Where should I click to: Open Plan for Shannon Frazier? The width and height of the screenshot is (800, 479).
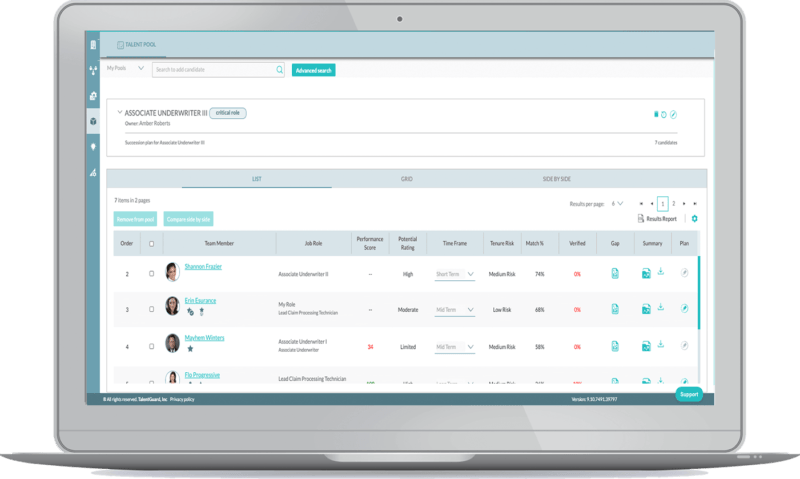point(685,273)
